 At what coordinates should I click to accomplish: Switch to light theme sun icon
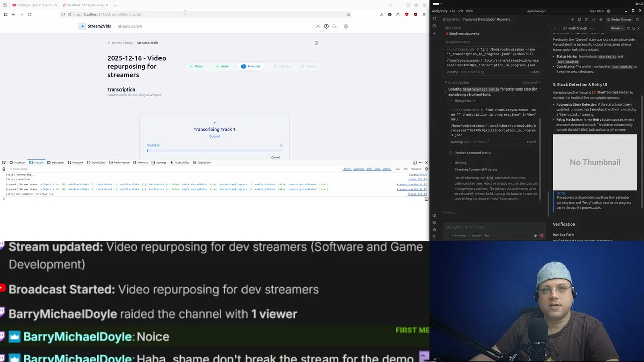318,26
